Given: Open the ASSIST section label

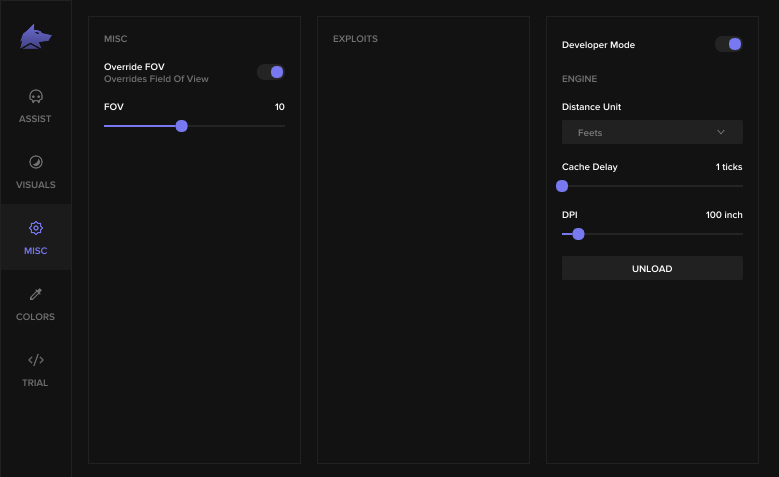Looking at the screenshot, I should click(35, 119).
